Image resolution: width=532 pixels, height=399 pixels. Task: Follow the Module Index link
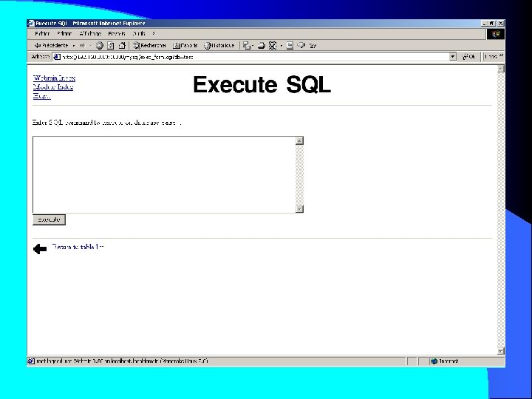point(53,87)
